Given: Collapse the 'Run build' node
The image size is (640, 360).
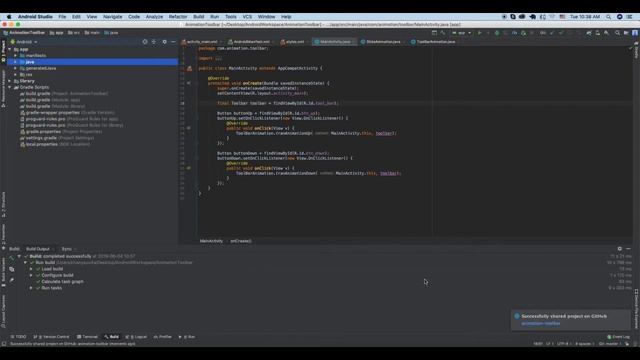Looking at the screenshot, I should (x=25, y=262).
